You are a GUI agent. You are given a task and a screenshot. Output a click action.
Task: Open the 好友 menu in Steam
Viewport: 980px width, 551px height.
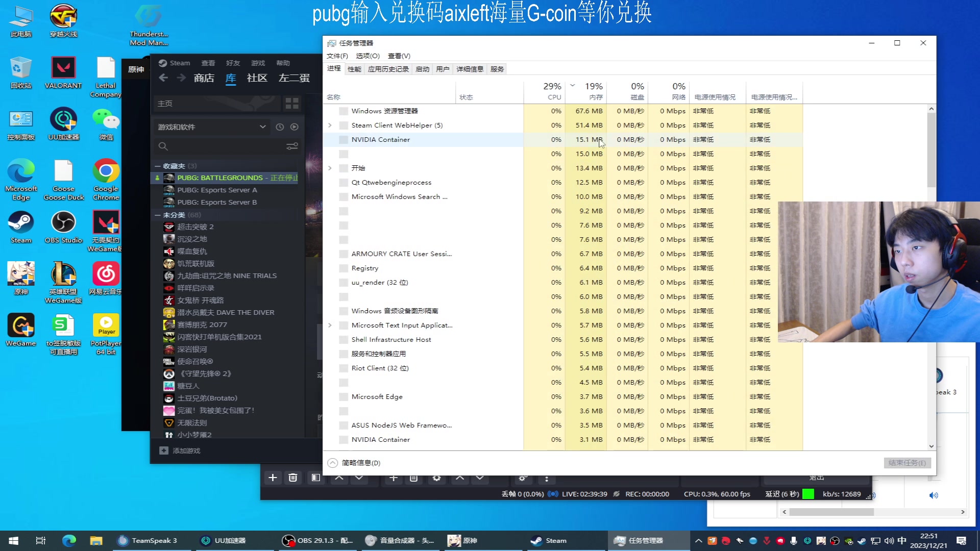click(233, 63)
